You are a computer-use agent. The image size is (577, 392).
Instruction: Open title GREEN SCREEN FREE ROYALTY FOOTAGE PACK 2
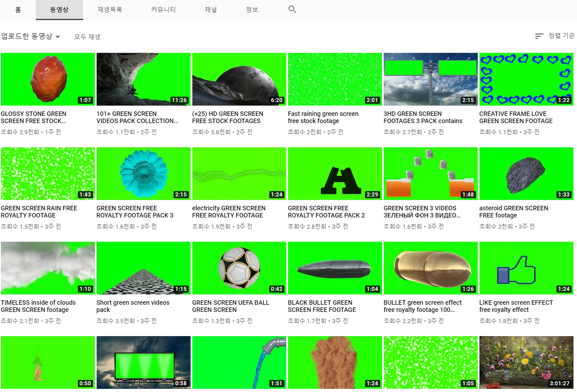click(326, 212)
